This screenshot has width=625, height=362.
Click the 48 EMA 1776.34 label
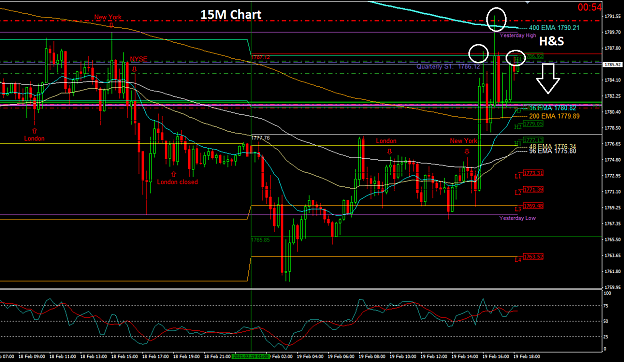tap(552, 147)
